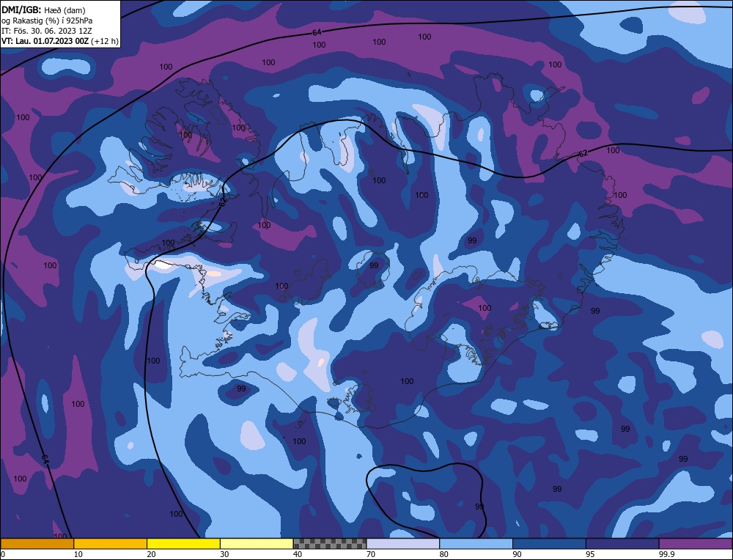Click the legend value "90" under the color bar
This screenshot has height=560, width=733.
point(517,554)
